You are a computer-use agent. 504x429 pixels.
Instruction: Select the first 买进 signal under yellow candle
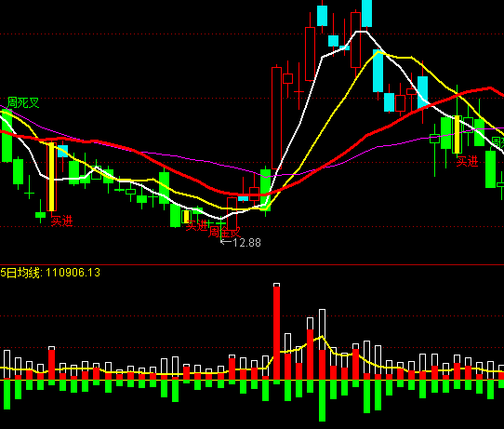[61, 221]
